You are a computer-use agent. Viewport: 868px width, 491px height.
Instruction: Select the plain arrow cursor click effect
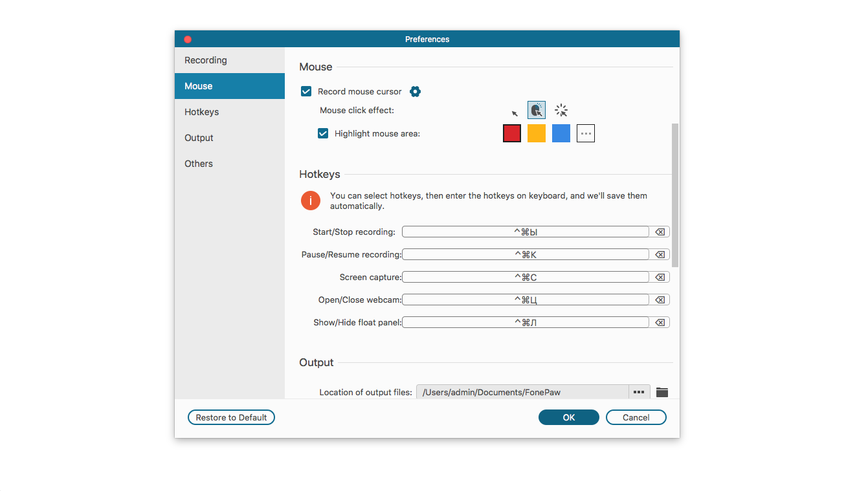click(515, 113)
